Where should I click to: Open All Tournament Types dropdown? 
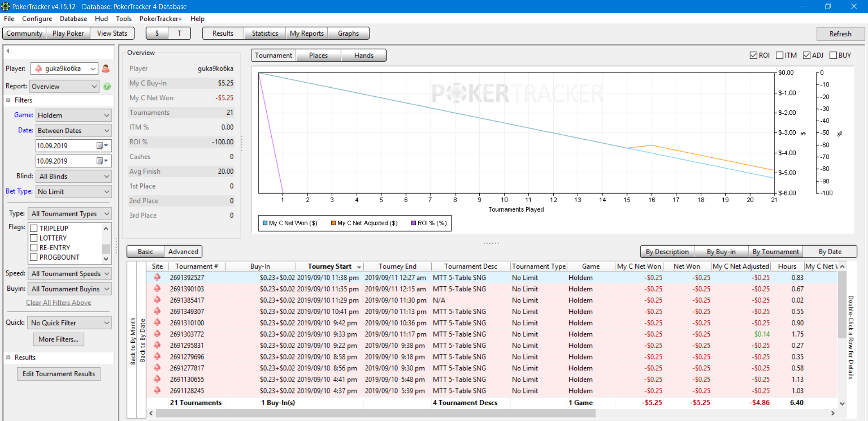tap(70, 214)
